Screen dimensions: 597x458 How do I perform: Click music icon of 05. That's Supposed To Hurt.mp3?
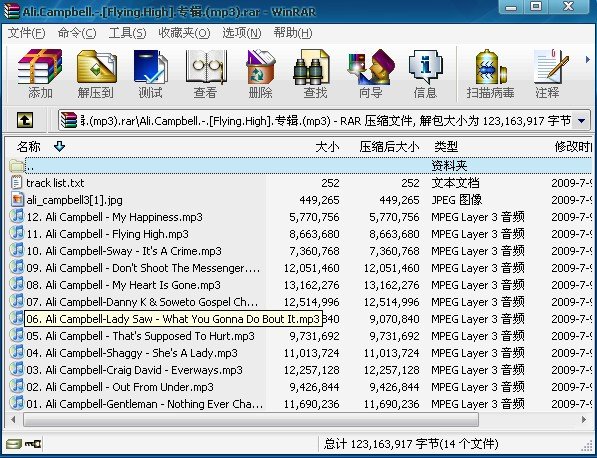17,335
